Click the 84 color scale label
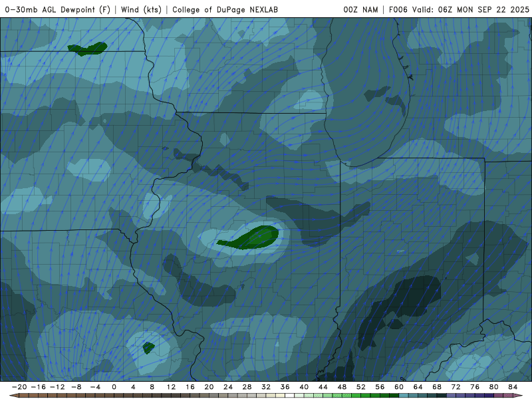Screen dimensions: 532x399 tap(513, 387)
